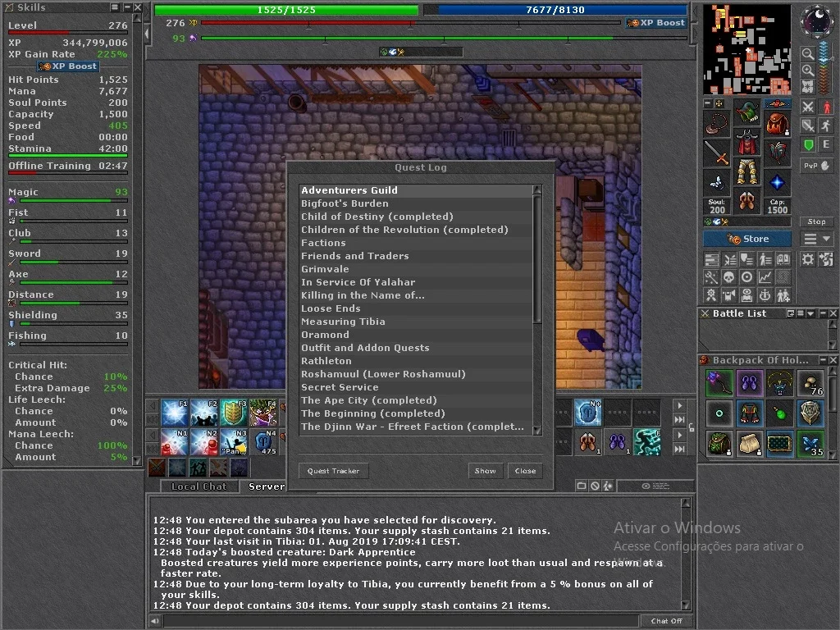This screenshot has height=630, width=840.
Task: Use the N4 rune hotkey showing 475
Action: [263, 442]
